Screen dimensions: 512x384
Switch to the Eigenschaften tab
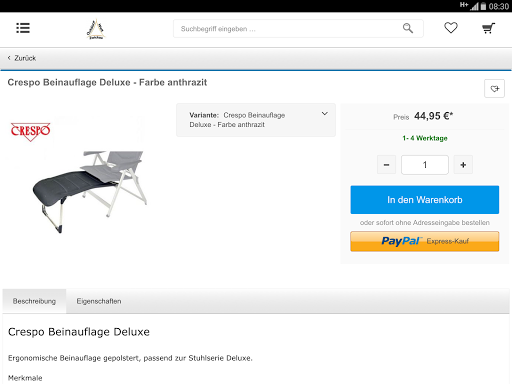click(x=99, y=301)
